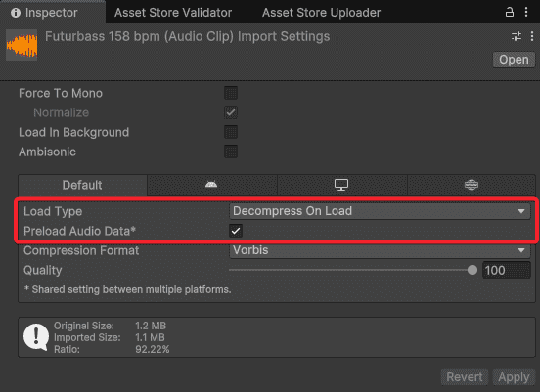Click the orange audio waveform clip icon
The height and width of the screenshot is (392, 540).
22,45
